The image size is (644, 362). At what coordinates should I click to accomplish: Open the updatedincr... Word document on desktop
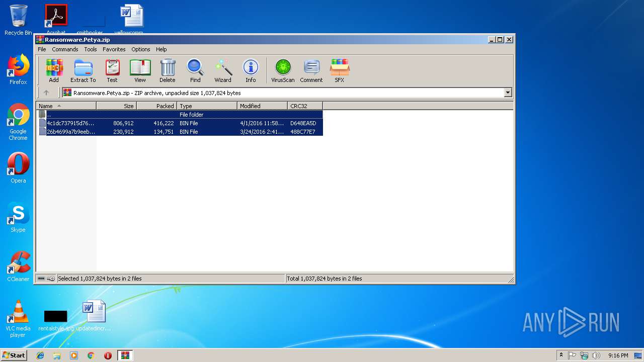pos(94,316)
